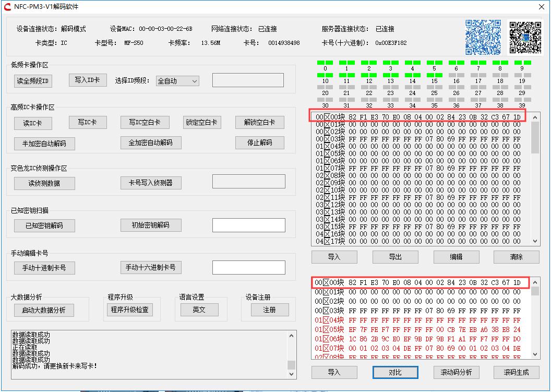Screen dimensions: 551x392
Task: Click the 滚码生成 button
Action: [517, 372]
